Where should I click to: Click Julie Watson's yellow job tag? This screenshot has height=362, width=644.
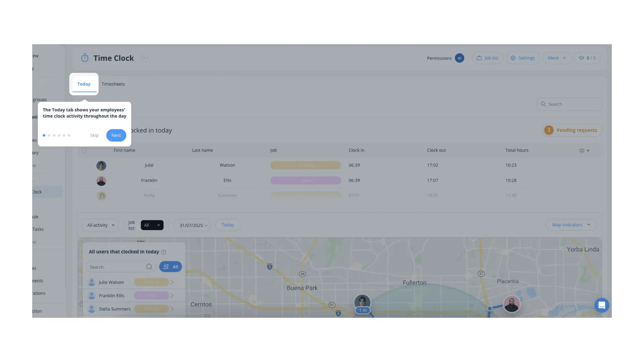click(x=305, y=165)
